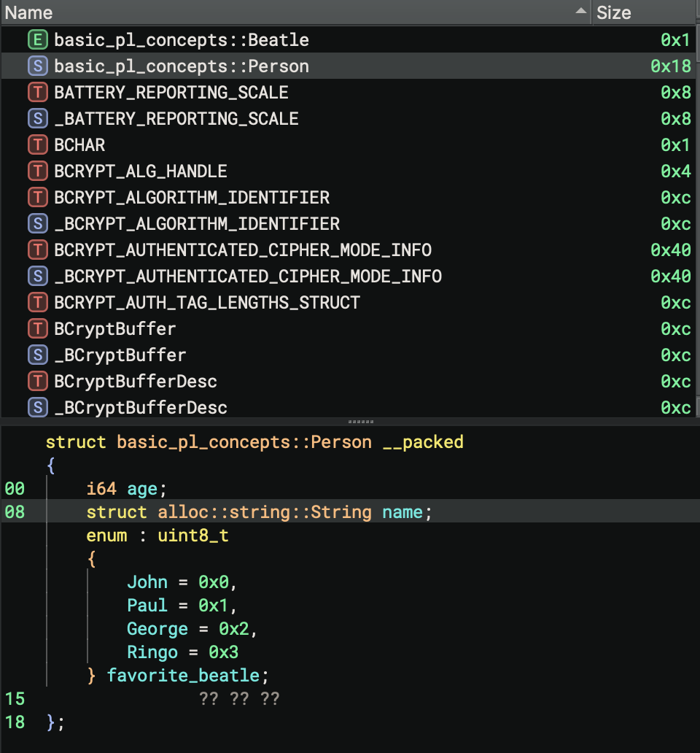
Task: Click the typedef icon beside BATTERY_REPORTING_SCALE
Action: click(37, 93)
